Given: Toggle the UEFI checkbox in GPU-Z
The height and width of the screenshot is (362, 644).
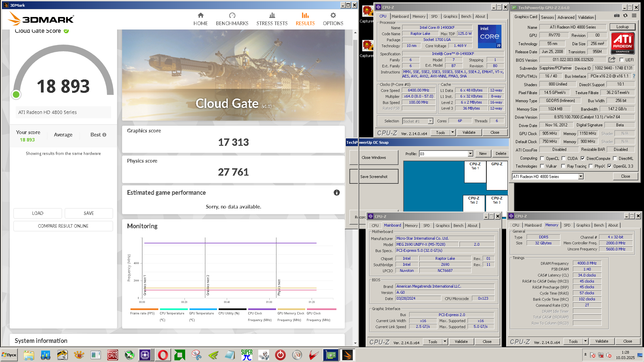Looking at the screenshot, I should click(622, 60).
